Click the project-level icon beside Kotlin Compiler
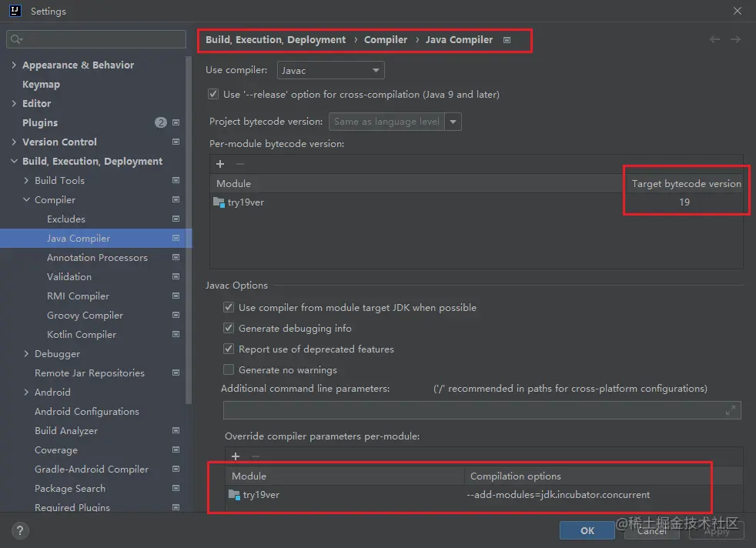This screenshot has width=756, height=548. 176,335
